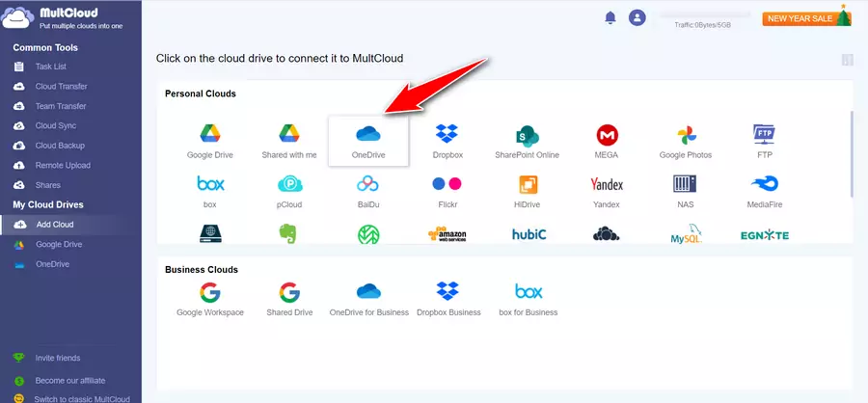Choose Dropbox Business
868x403 pixels.
[x=448, y=300]
